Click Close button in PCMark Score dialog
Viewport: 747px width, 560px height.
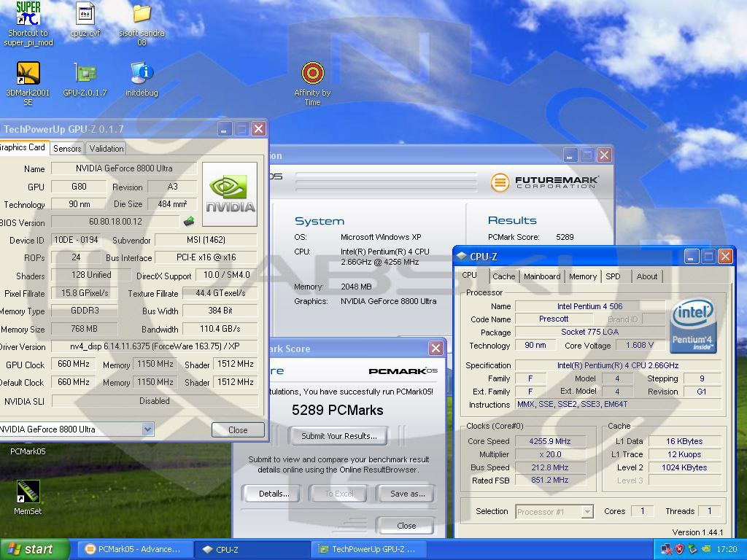pyautogui.click(x=406, y=526)
